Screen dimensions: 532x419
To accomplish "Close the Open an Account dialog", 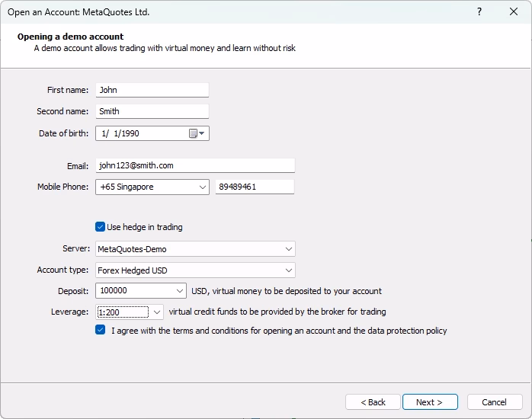I will coord(514,12).
